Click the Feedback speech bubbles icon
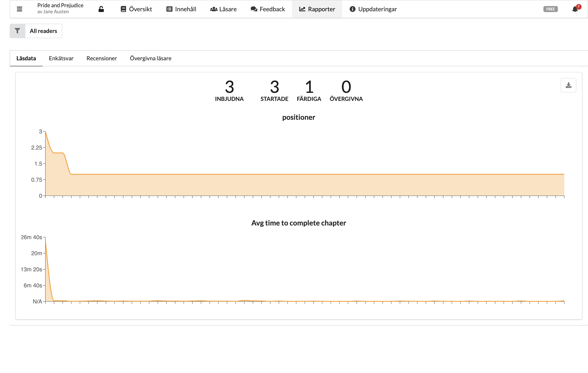Viewport: 588px width, 373px height. [254, 9]
